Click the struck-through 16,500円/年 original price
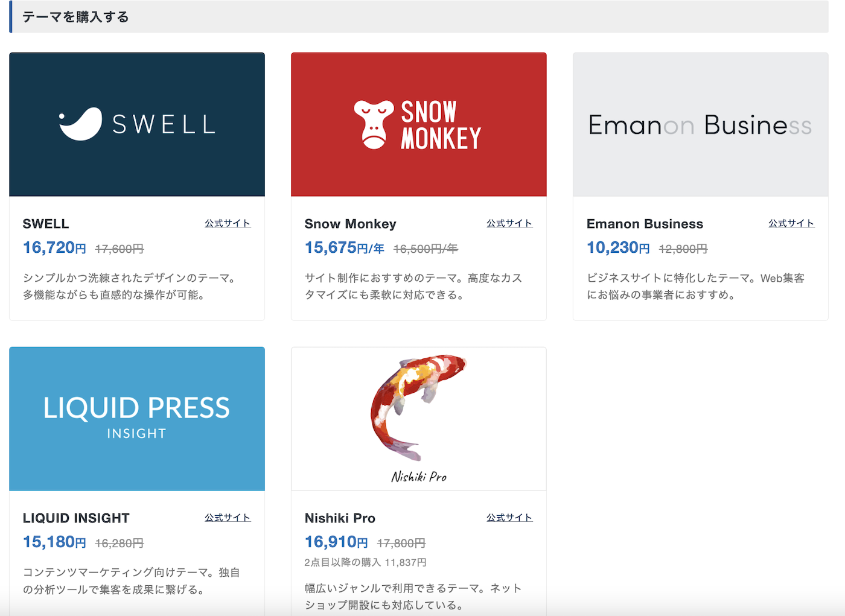This screenshot has height=616, width=845. 426,249
